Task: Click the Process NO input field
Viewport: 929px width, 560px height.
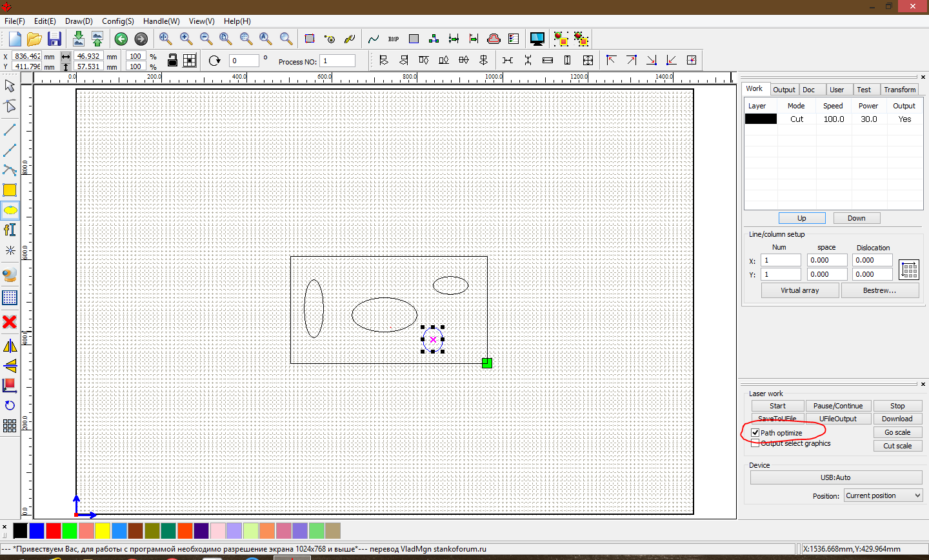Action: coord(338,61)
